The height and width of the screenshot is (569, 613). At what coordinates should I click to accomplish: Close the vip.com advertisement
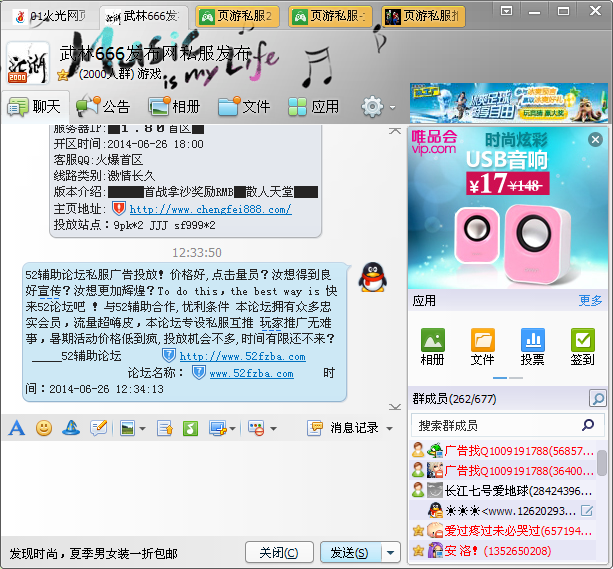[595, 139]
